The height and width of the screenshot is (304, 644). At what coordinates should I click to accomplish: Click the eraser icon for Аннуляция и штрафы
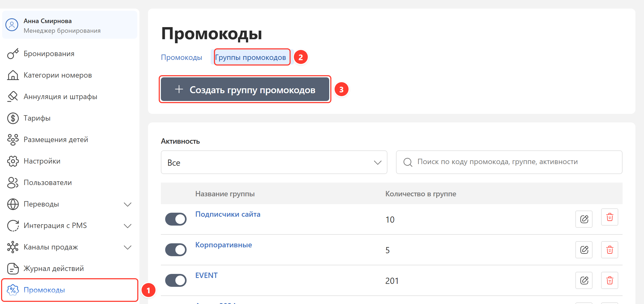(13, 97)
